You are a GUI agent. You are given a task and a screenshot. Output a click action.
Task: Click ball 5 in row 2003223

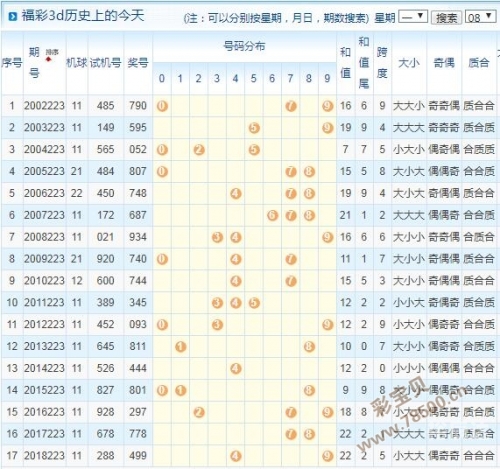click(254, 128)
